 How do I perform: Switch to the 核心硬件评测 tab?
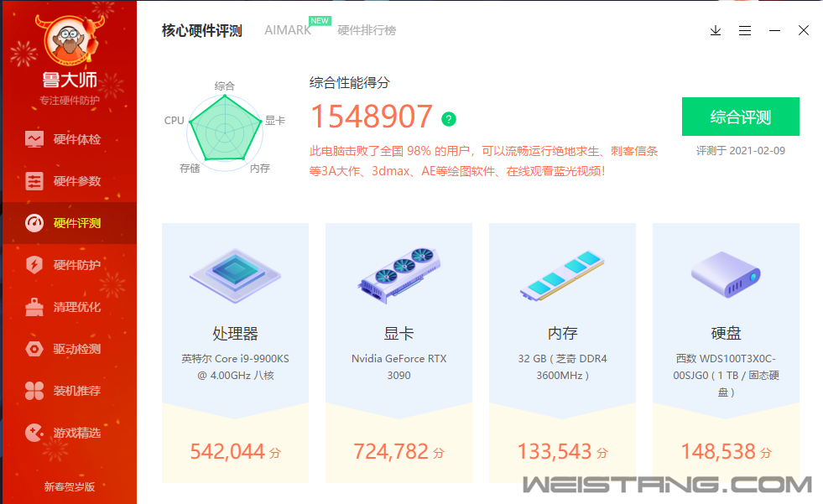pos(202,30)
